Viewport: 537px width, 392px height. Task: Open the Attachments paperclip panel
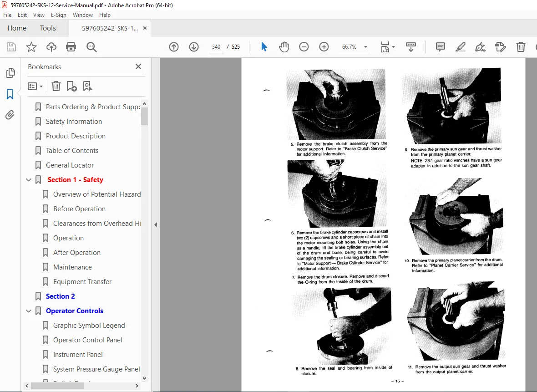10,115
